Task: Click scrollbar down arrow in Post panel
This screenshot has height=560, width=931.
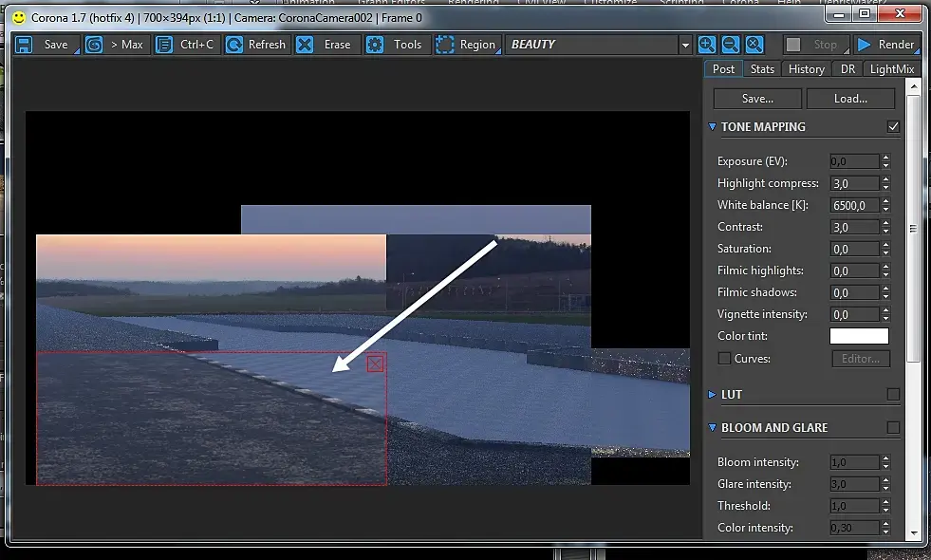Action: (914, 532)
